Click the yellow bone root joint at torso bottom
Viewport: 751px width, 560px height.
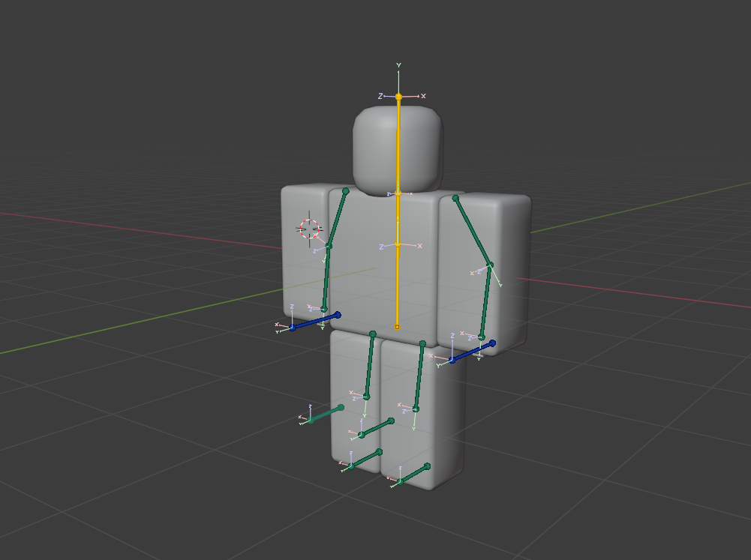(397, 328)
